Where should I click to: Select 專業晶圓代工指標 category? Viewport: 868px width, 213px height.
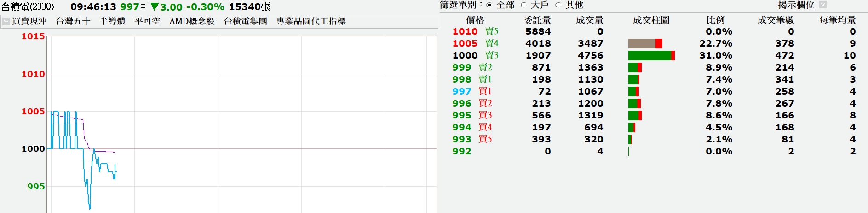point(311,21)
